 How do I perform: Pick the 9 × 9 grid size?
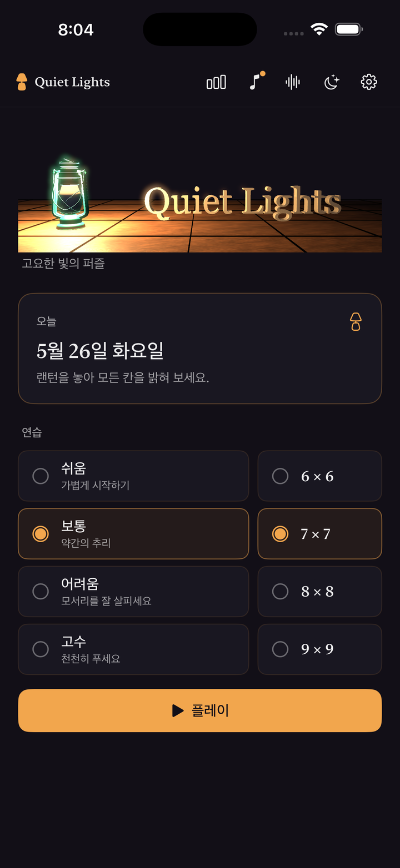pyautogui.click(x=320, y=649)
